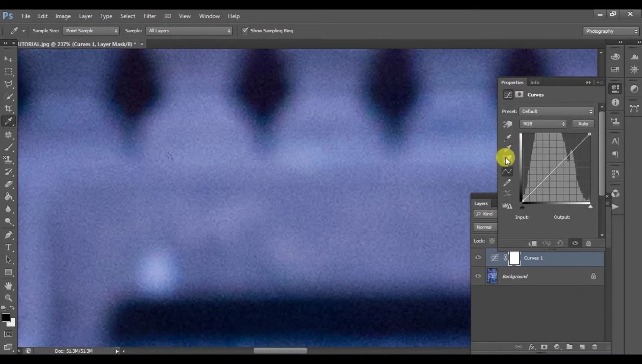Image resolution: width=642 pixels, height=364 pixels.
Task: Add a layer mask from Layers panel
Action: 544,347
